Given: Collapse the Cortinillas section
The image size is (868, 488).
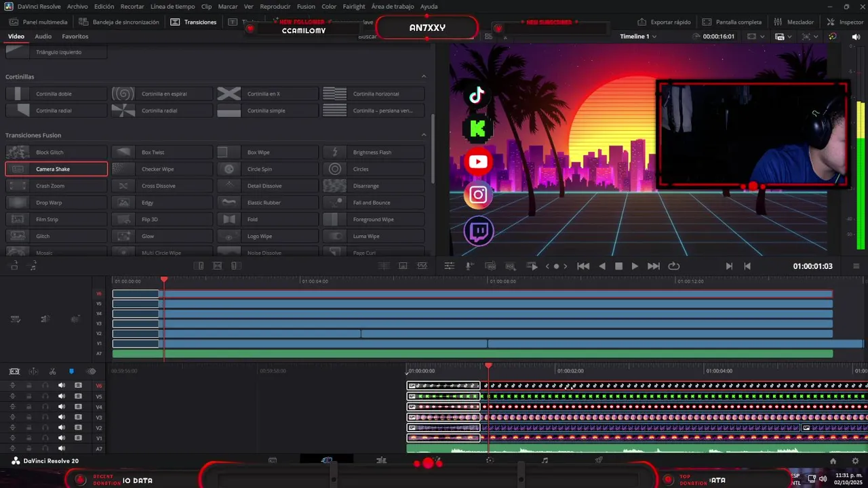Looking at the screenshot, I should click(x=424, y=77).
